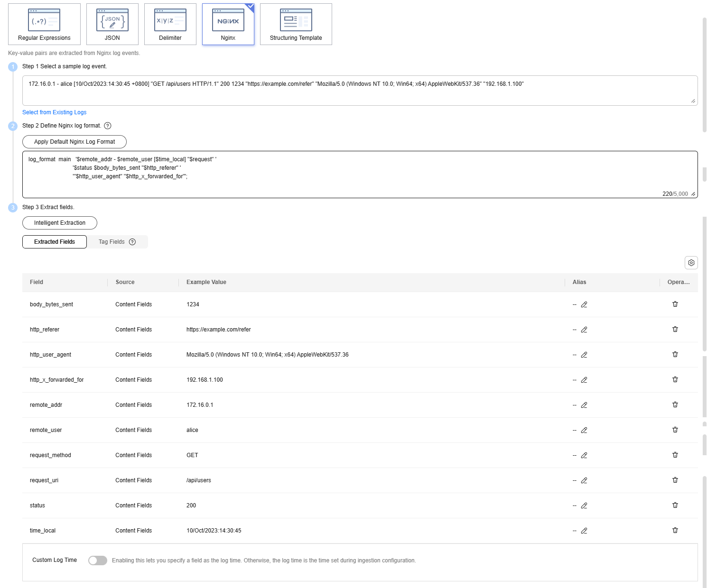
Task: Switch to the Tag Fields tab
Action: tap(112, 242)
